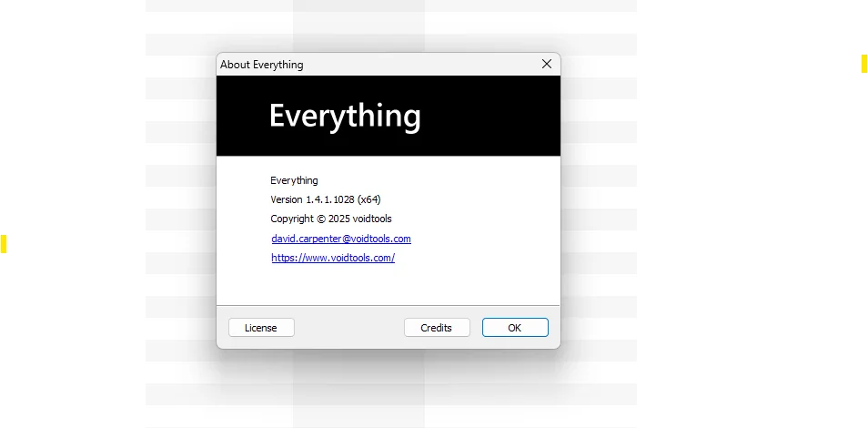Viewport: 868px width, 428px height.
Task: Click the Copyright © 2025 voidtools text
Action: click(x=331, y=219)
